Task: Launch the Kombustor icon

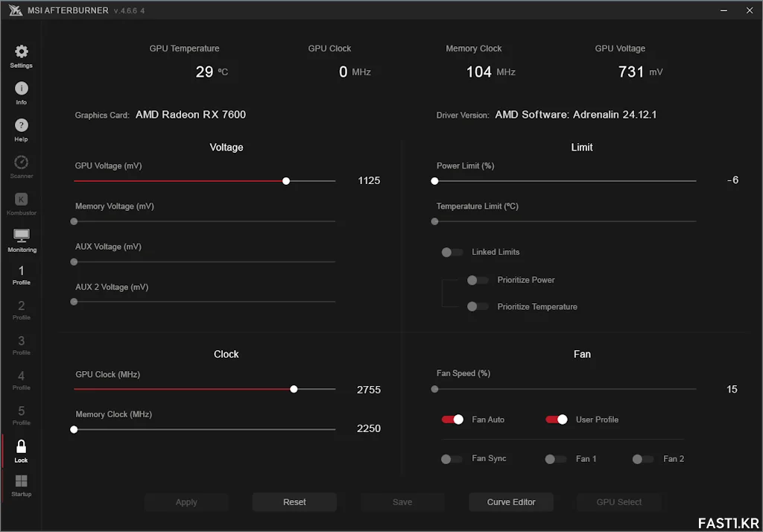Action: (x=21, y=199)
